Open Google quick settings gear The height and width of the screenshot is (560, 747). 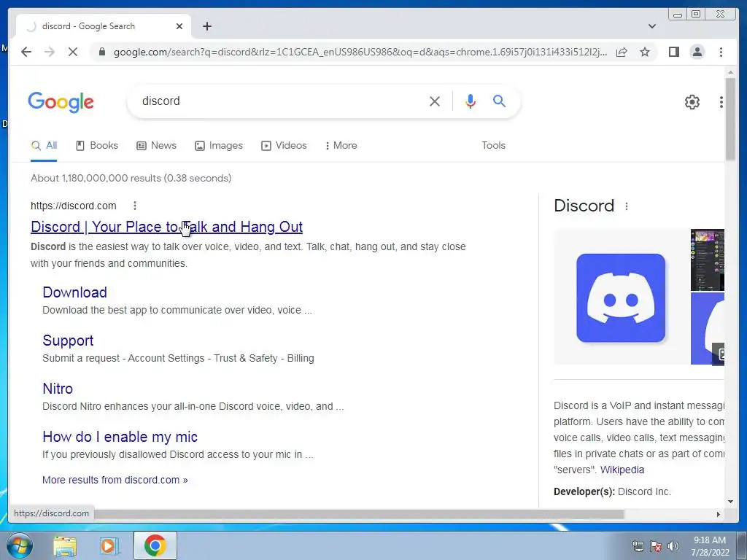pos(692,101)
